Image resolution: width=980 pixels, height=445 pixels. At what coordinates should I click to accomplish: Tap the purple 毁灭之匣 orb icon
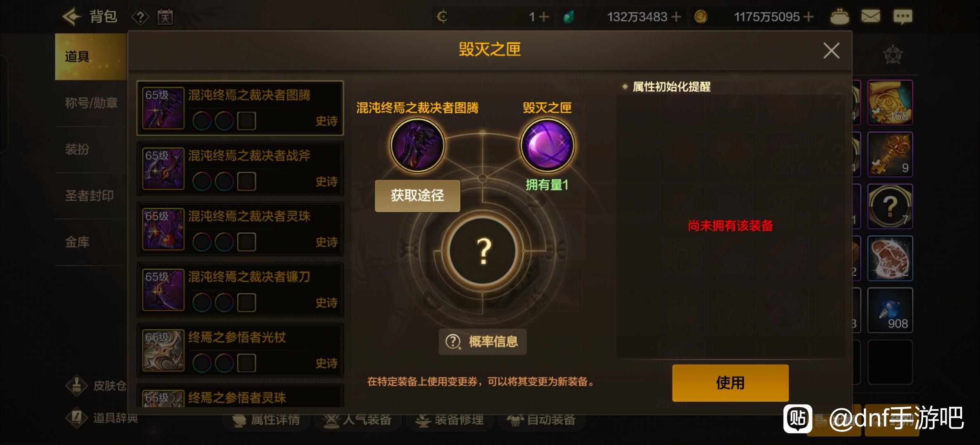coord(547,145)
